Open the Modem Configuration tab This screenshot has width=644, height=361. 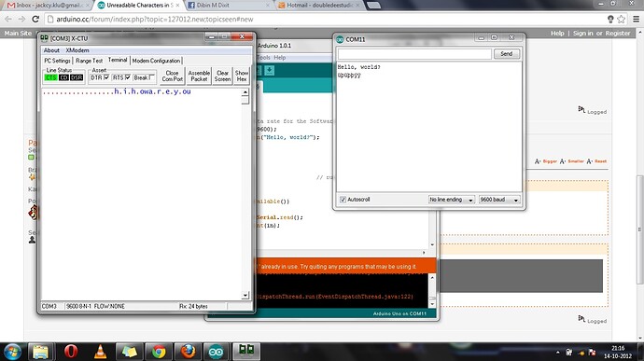(x=156, y=61)
